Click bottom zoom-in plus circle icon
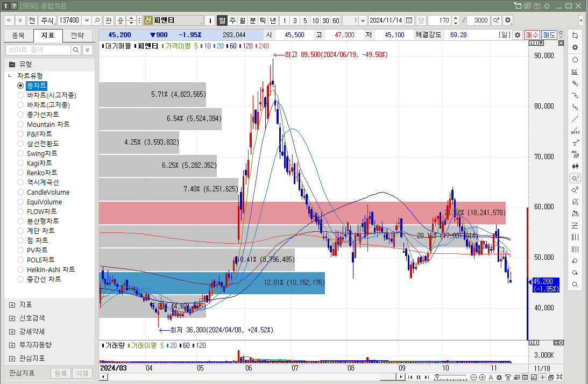 pyautogui.click(x=482, y=377)
